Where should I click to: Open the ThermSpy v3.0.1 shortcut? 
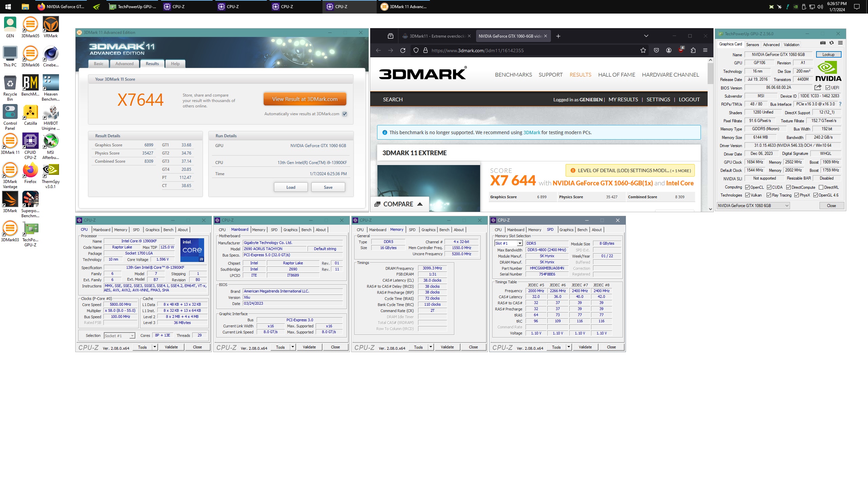51,175
